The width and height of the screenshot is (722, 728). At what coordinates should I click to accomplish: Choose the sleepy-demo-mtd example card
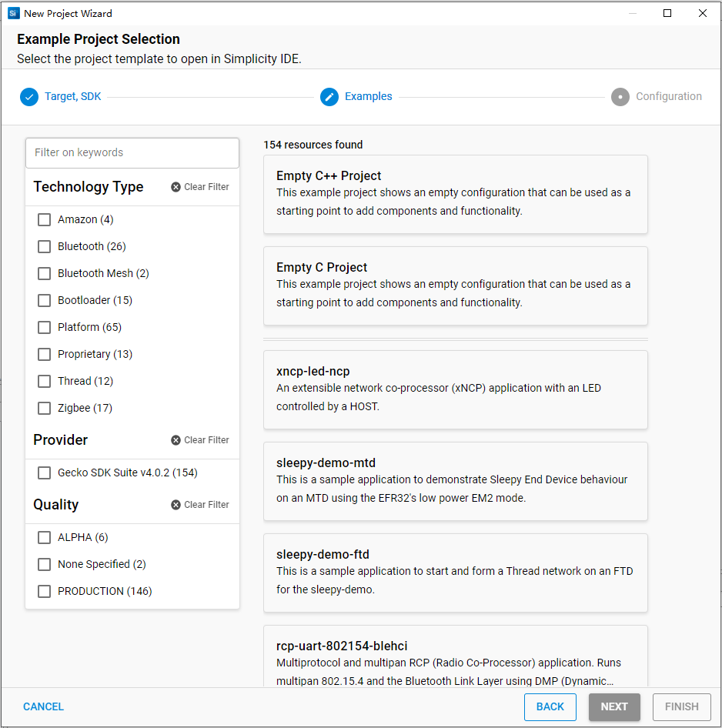456,481
